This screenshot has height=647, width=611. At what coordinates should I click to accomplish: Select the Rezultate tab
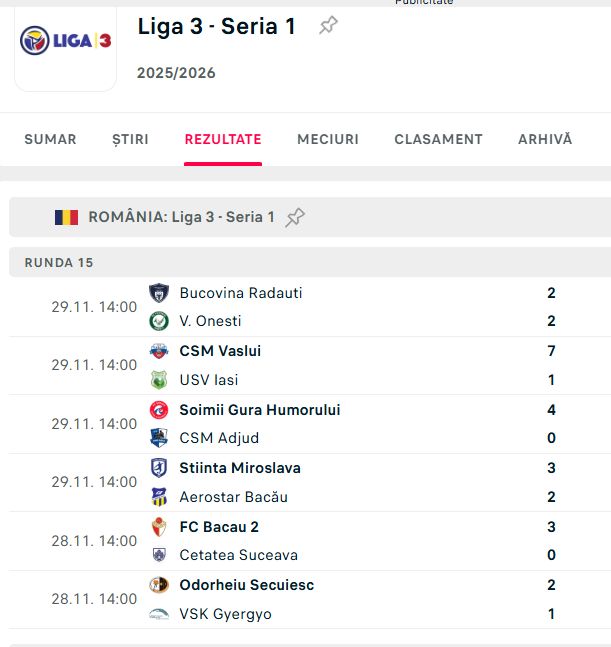(223, 140)
